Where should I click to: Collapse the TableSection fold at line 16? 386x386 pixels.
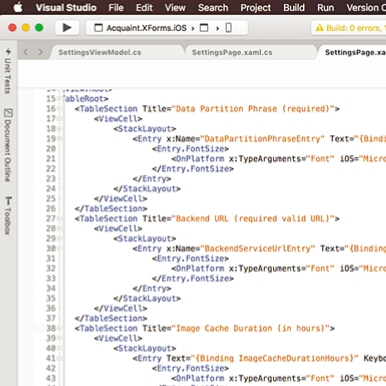[59, 109]
